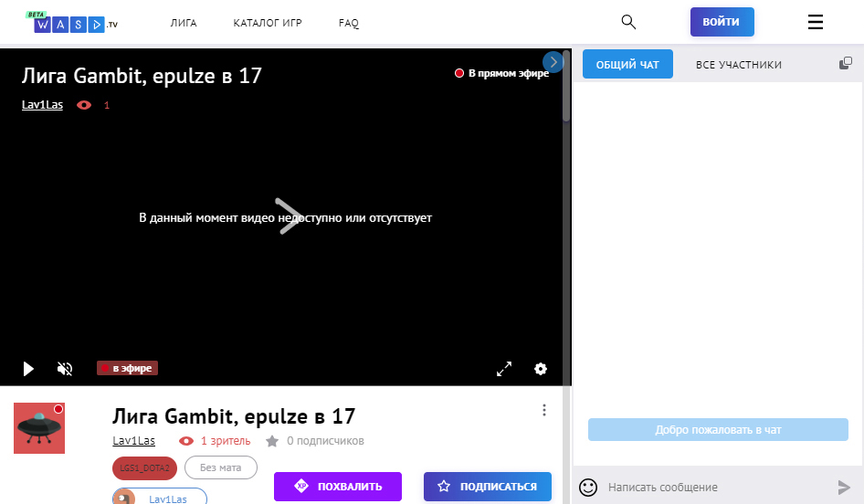The image size is (864, 504).
Task: Click the UFO channel avatar
Action: [39, 427]
